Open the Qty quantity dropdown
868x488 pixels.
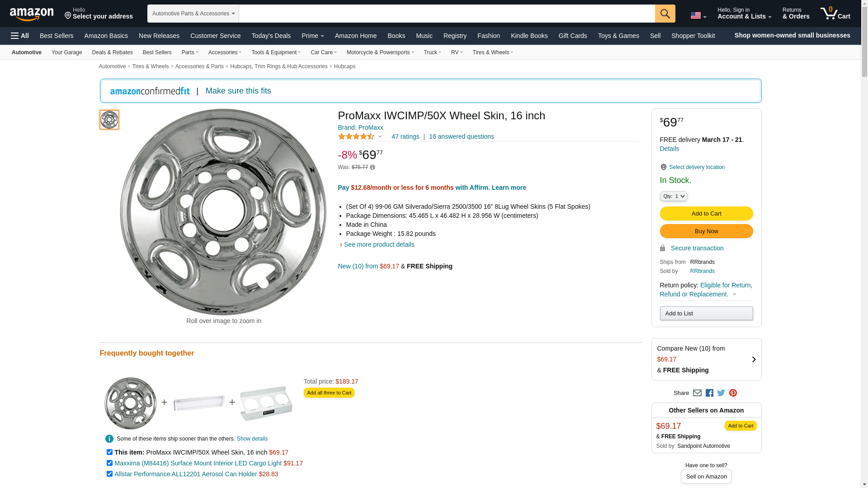674,196
